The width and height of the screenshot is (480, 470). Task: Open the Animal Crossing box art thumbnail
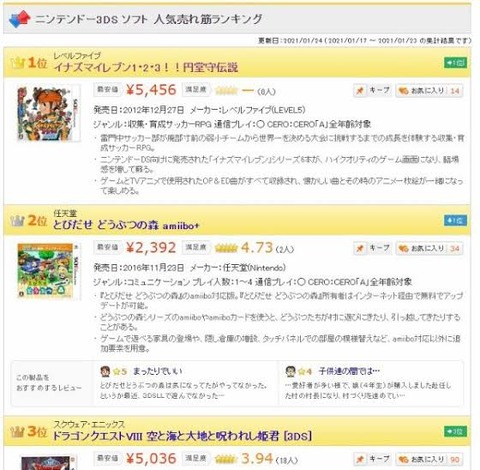49,271
